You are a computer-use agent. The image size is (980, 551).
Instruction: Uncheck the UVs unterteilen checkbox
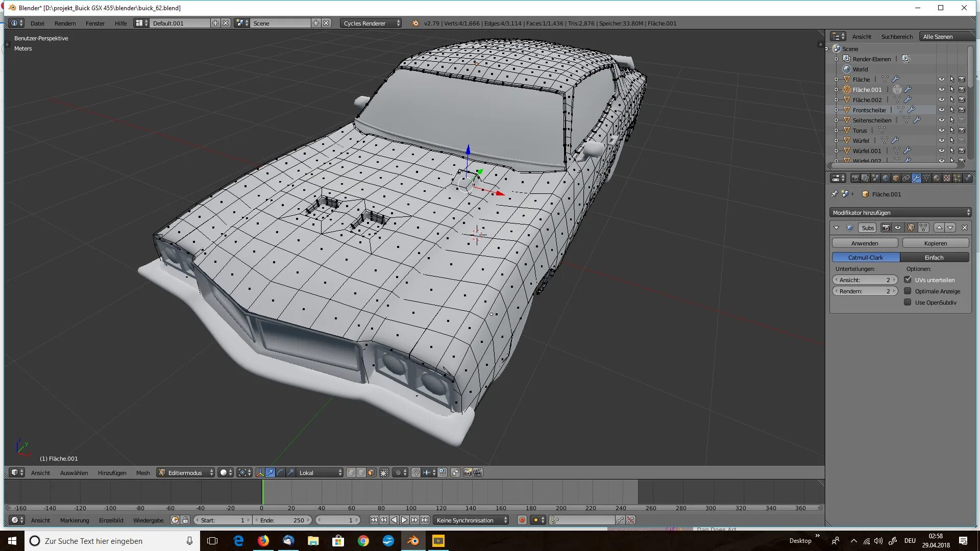point(908,280)
